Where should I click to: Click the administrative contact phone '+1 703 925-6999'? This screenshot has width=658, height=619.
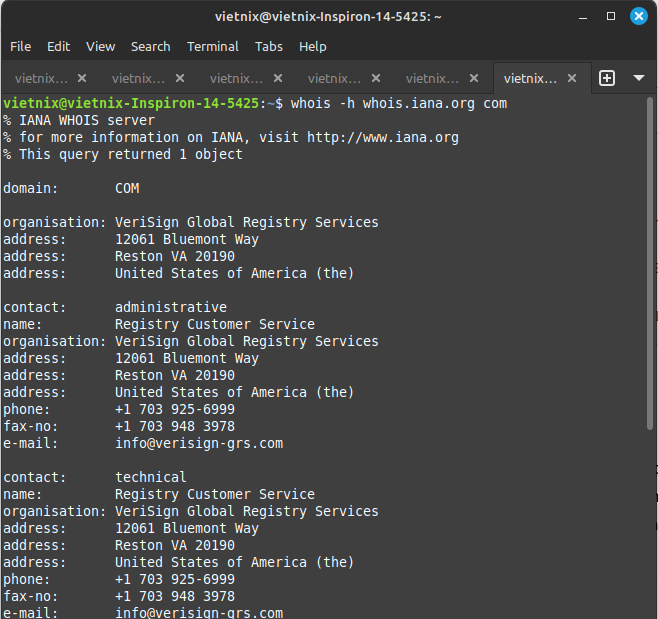(x=175, y=409)
